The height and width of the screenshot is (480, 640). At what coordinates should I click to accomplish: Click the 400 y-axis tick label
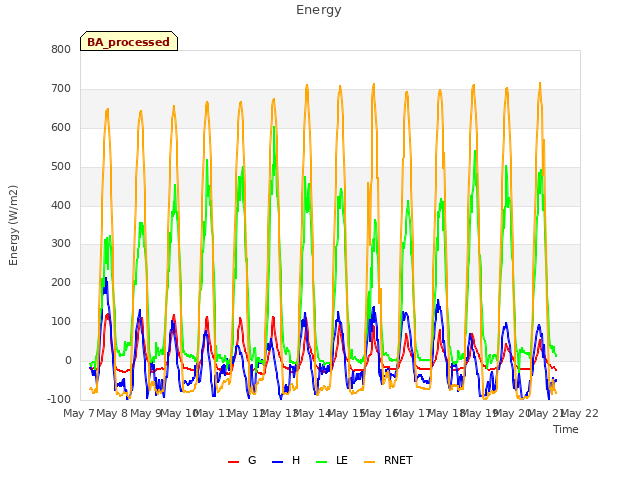61,205
